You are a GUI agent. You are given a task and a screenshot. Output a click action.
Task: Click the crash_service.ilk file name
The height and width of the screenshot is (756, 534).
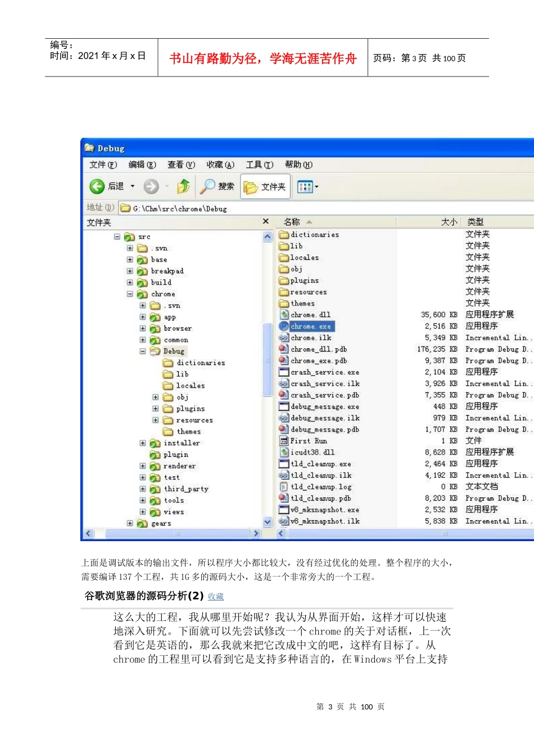tap(325, 384)
